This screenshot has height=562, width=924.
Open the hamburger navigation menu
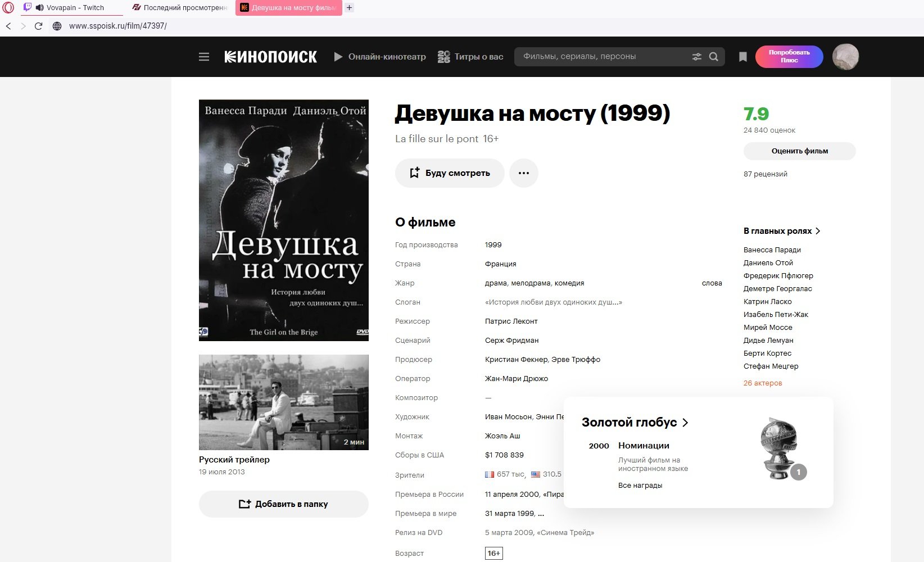click(204, 57)
